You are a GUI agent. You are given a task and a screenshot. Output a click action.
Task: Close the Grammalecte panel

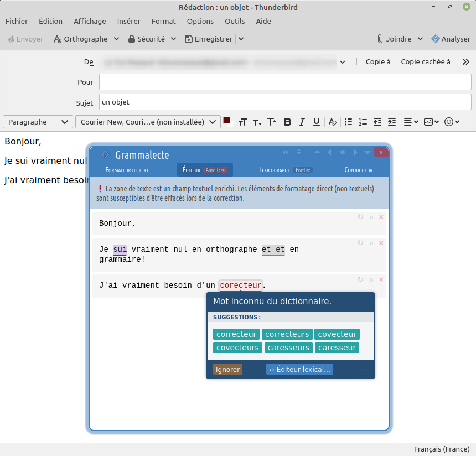[381, 152]
